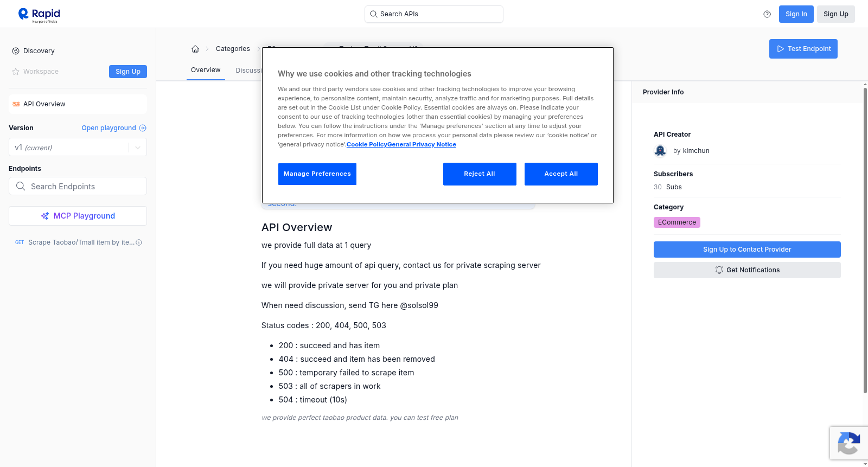Click the kimchun creator avatar

(x=660, y=151)
